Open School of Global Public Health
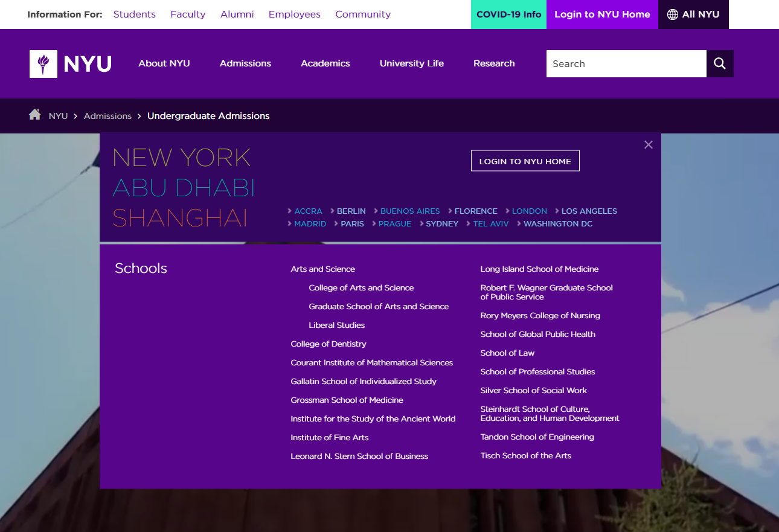The height and width of the screenshot is (532, 779). click(x=538, y=335)
